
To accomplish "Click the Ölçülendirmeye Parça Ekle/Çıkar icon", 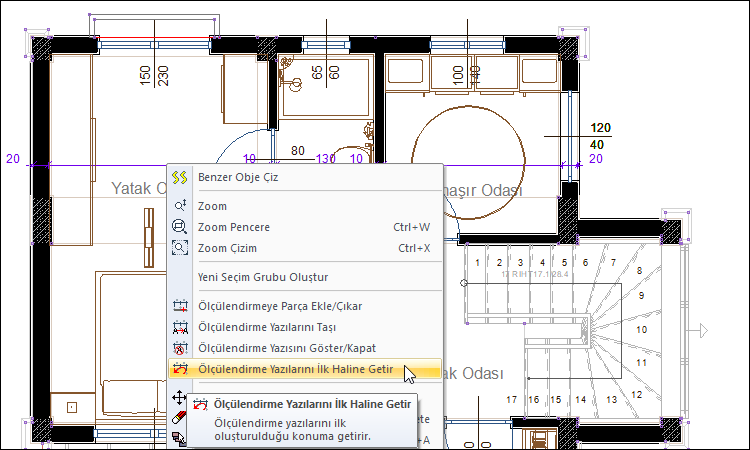I will click(180, 305).
